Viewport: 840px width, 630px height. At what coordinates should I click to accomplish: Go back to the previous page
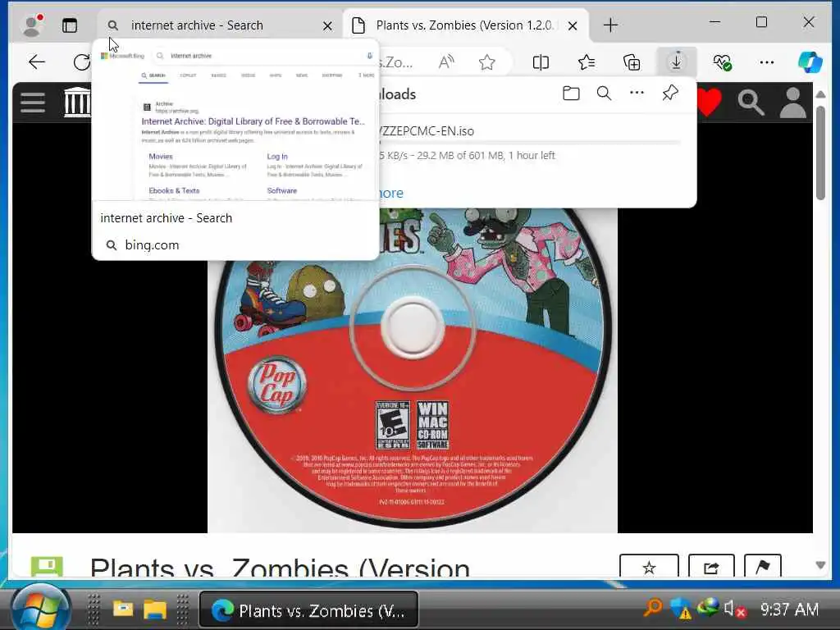click(37, 62)
